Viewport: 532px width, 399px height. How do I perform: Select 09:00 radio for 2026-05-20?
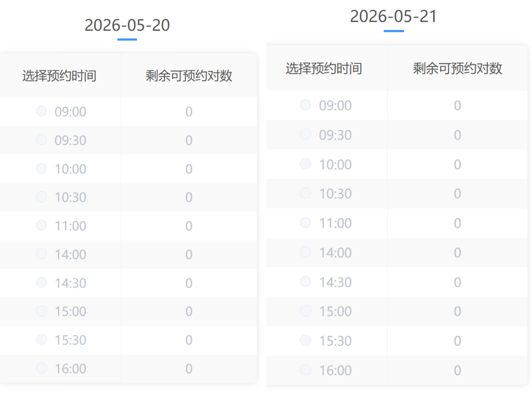[41, 111]
